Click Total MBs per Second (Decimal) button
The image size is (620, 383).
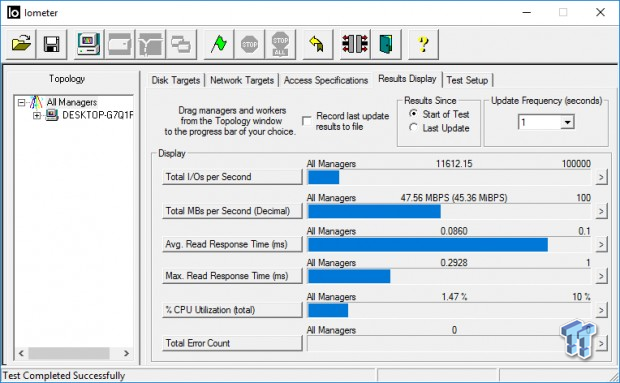click(232, 211)
